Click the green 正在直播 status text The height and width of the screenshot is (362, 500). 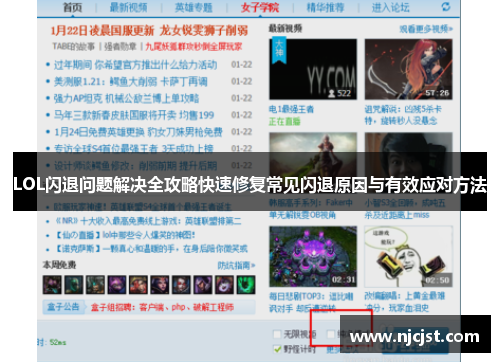click(x=285, y=121)
